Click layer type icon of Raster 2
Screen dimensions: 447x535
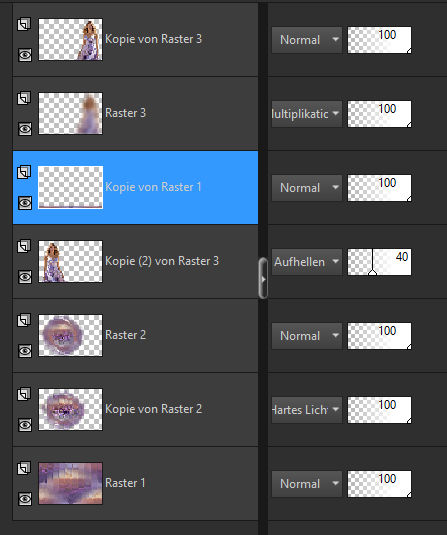click(24, 320)
